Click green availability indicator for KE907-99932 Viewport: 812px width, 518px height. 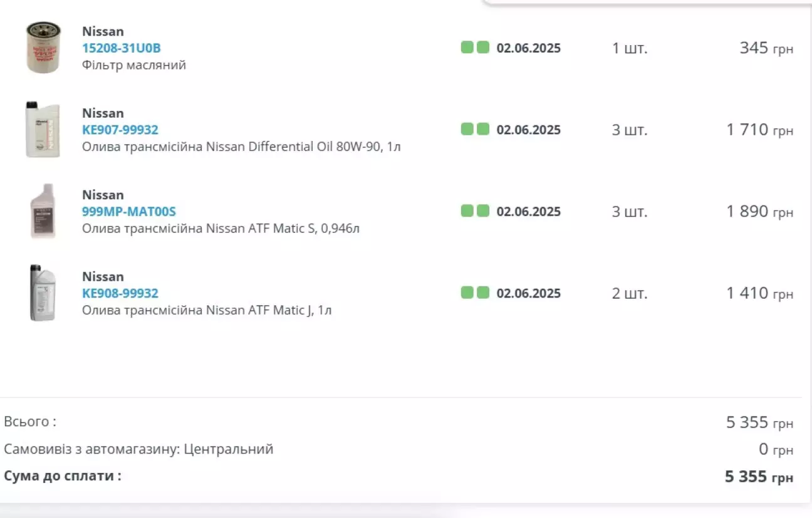475,129
